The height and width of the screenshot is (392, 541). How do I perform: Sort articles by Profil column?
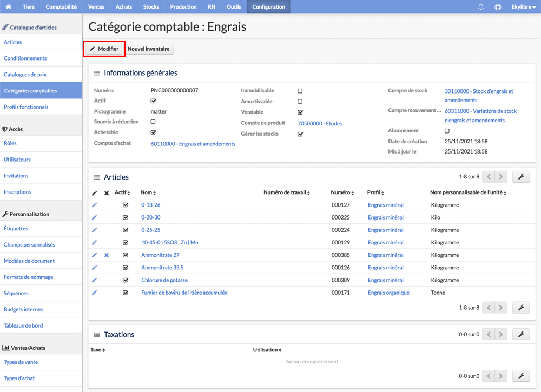(375, 192)
